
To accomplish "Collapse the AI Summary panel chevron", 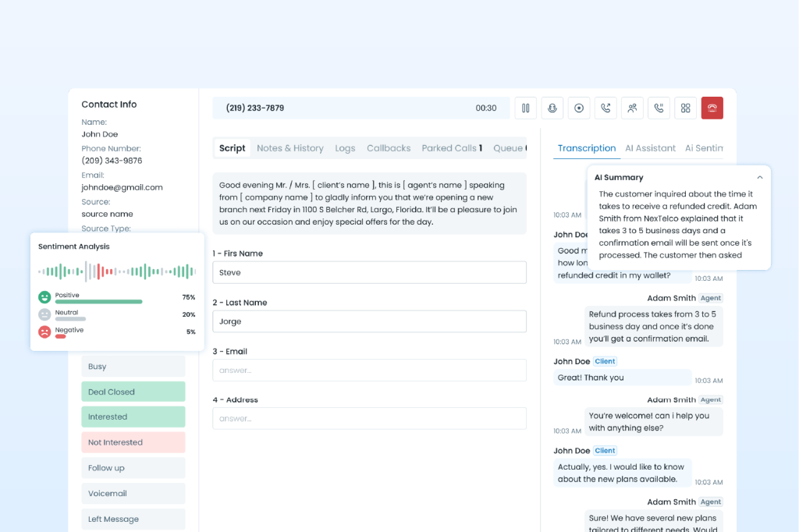I will [x=760, y=178].
